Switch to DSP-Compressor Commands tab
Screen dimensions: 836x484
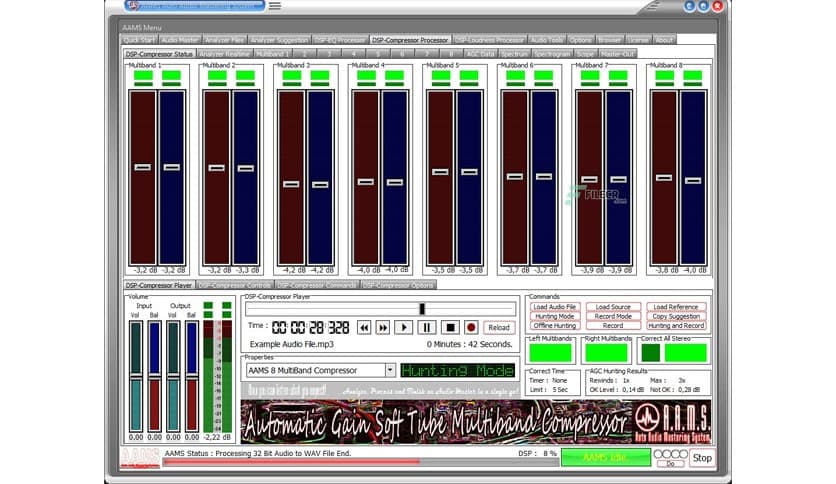317,285
